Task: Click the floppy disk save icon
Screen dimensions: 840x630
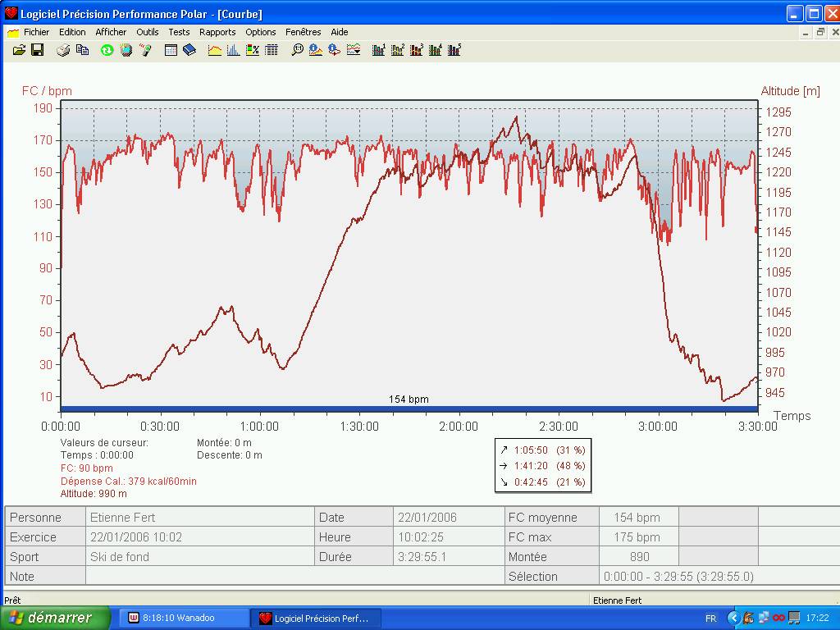Action: [x=37, y=50]
